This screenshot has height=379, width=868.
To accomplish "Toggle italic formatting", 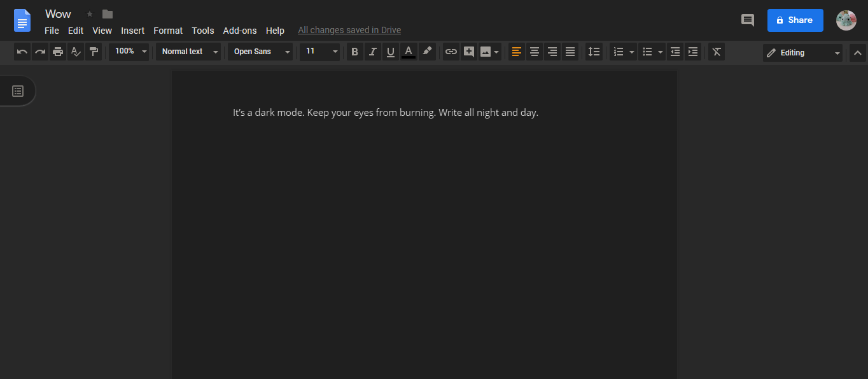I will (x=373, y=52).
